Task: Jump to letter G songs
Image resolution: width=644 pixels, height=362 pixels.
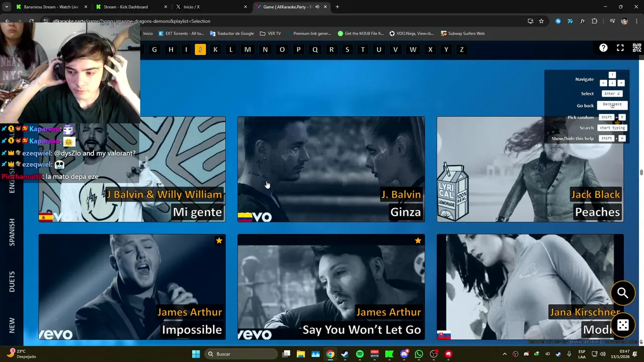Action: [154, 49]
